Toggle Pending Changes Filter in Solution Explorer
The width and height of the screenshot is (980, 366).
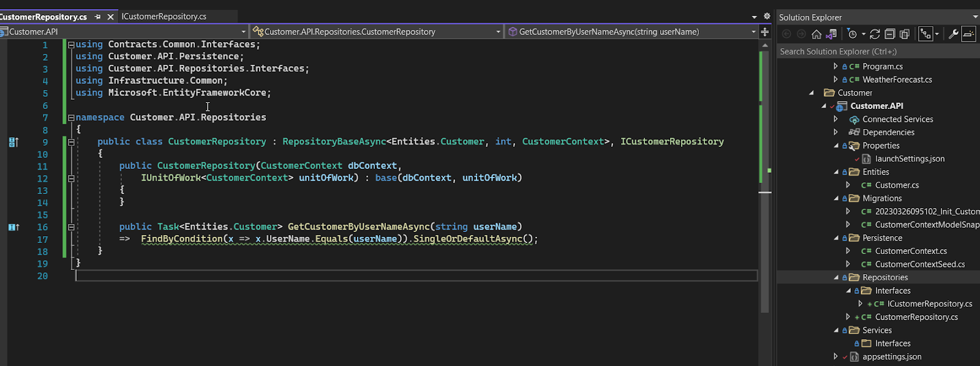point(851,34)
